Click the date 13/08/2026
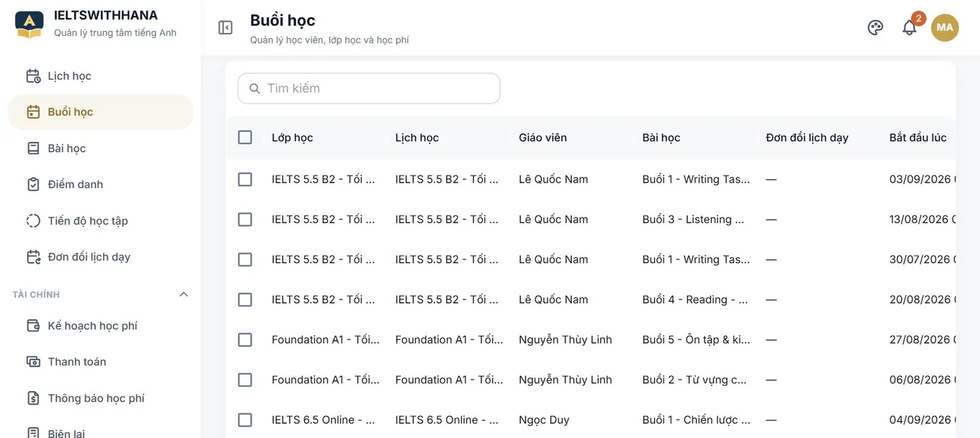 coord(920,219)
